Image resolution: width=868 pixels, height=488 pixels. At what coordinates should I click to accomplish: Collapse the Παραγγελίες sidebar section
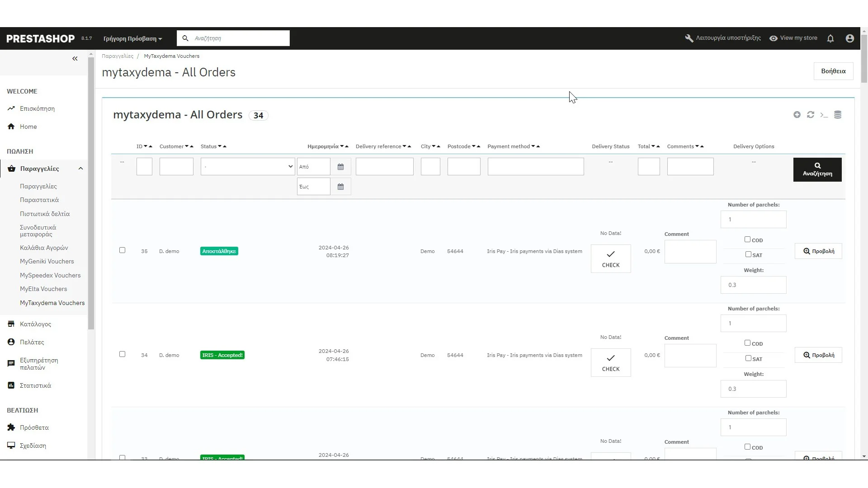pyautogui.click(x=80, y=169)
